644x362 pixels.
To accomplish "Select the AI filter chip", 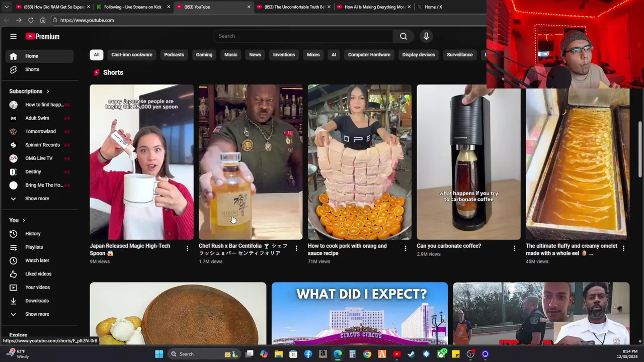I will tap(334, 55).
